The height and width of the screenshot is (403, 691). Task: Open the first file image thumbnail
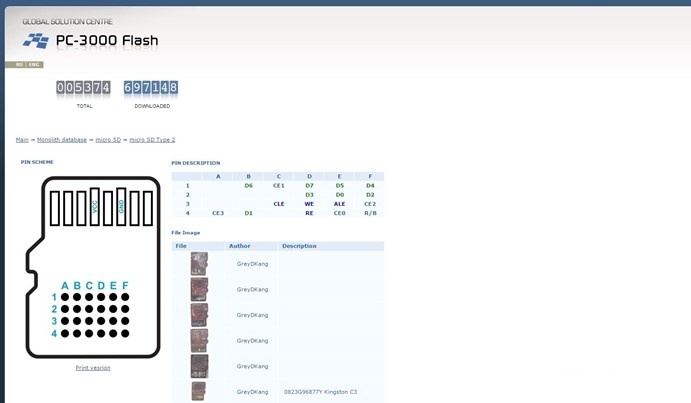pos(199,264)
